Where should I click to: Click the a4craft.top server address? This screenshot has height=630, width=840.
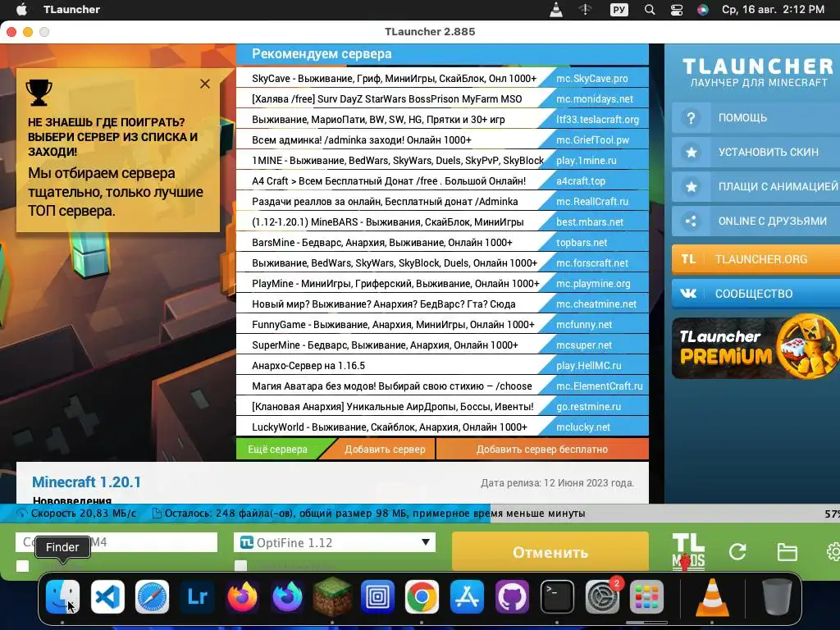[581, 181]
